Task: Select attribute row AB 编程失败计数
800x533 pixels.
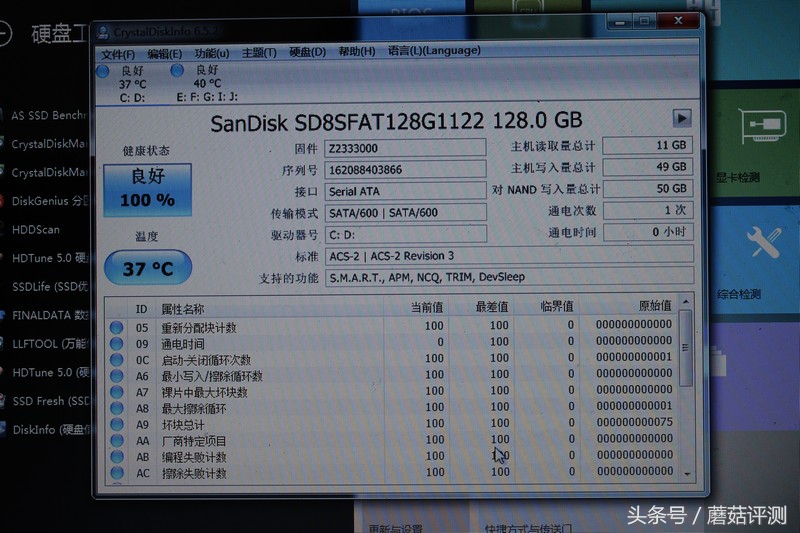Action: [393, 456]
